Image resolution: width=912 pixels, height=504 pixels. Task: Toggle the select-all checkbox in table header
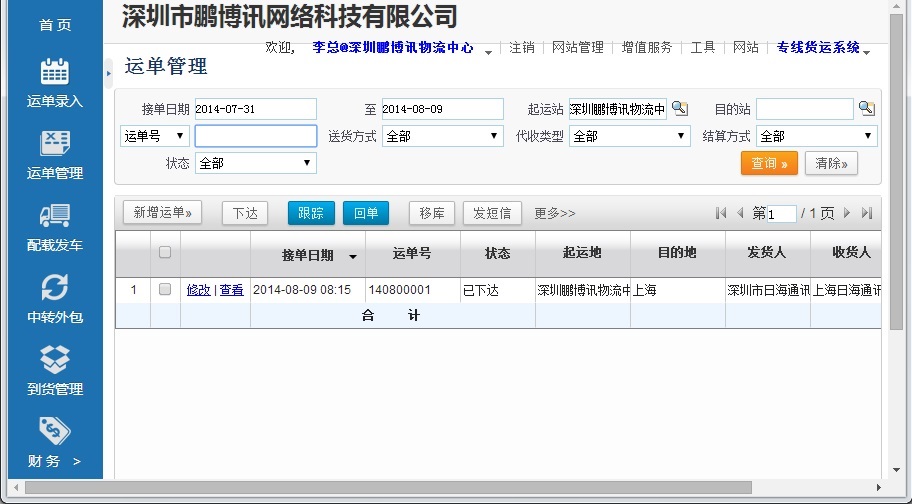[x=165, y=252]
